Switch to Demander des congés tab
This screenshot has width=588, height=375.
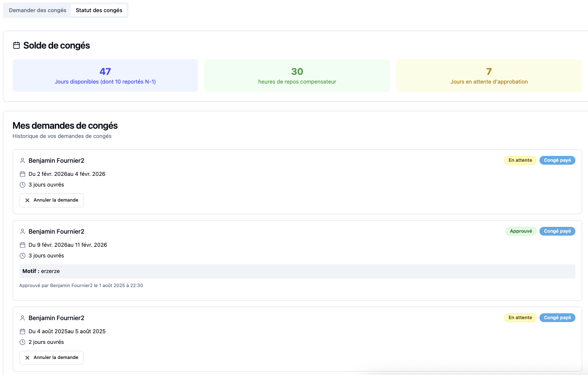(x=37, y=10)
